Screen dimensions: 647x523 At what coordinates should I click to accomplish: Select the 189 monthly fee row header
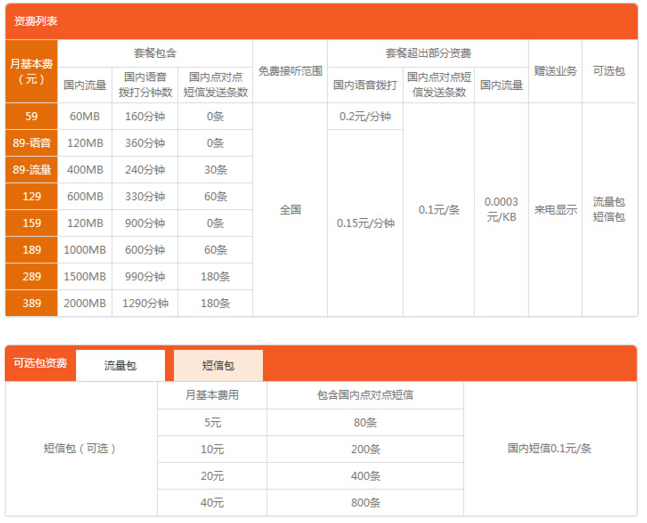point(31,250)
